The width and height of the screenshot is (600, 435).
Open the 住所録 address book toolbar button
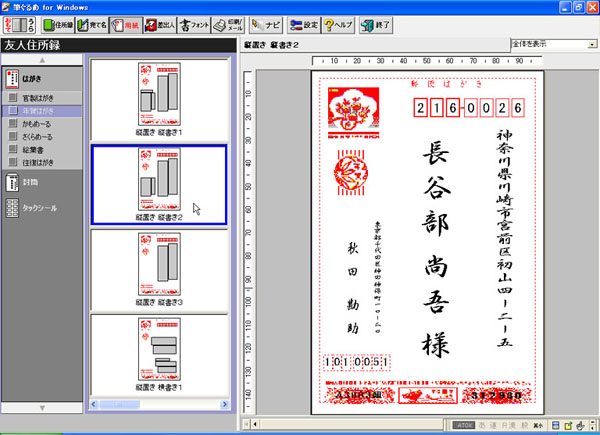(x=59, y=23)
